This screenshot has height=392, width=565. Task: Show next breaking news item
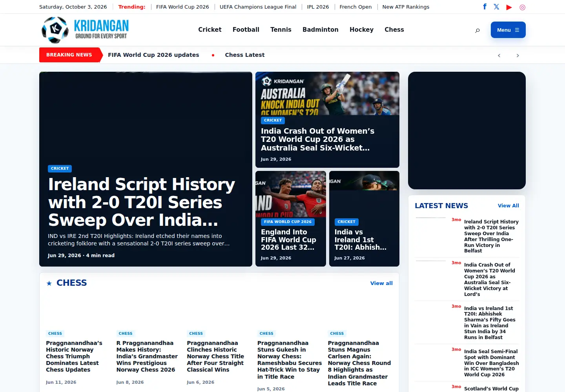click(x=518, y=55)
